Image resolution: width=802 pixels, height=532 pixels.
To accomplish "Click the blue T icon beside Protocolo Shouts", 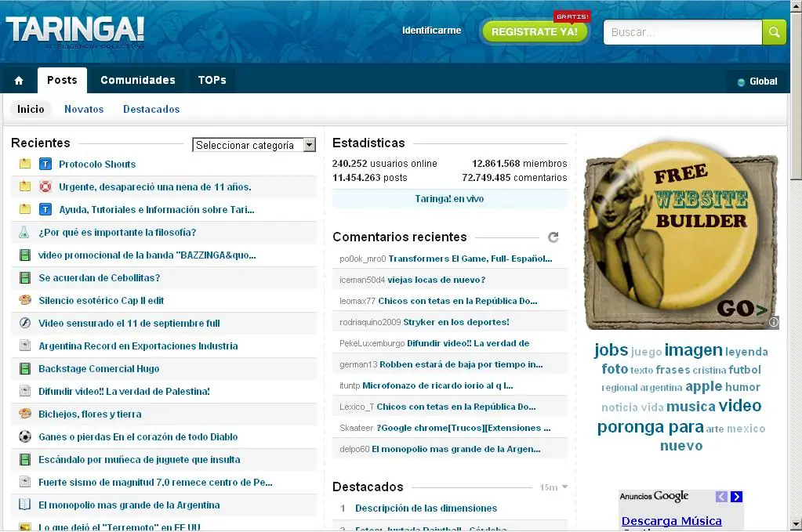I will (x=45, y=164).
